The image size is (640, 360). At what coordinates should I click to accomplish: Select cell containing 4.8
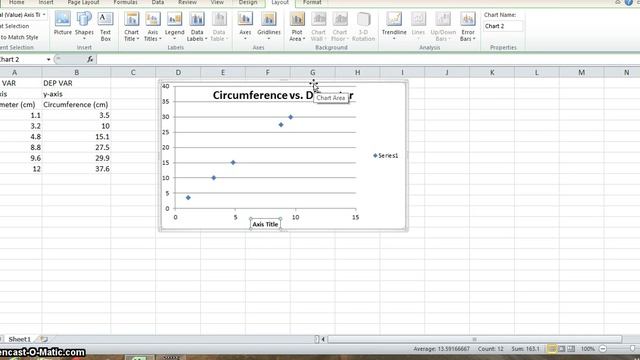[x=20, y=137]
